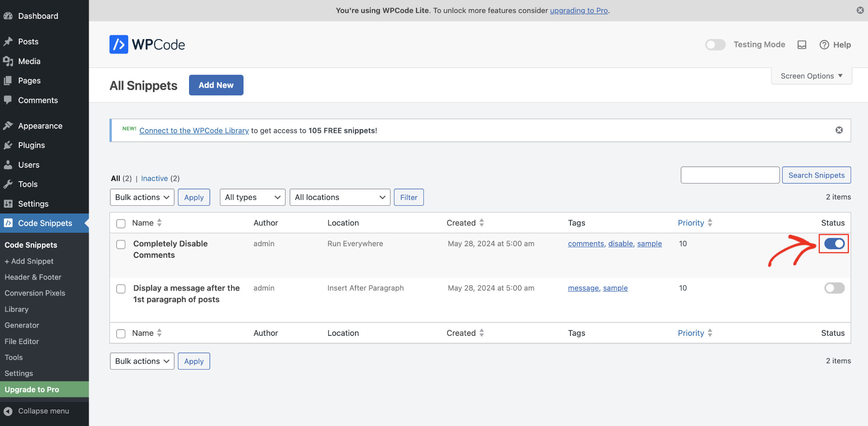The height and width of the screenshot is (426, 868).
Task: Show Inactive snippets filter link
Action: pos(154,178)
